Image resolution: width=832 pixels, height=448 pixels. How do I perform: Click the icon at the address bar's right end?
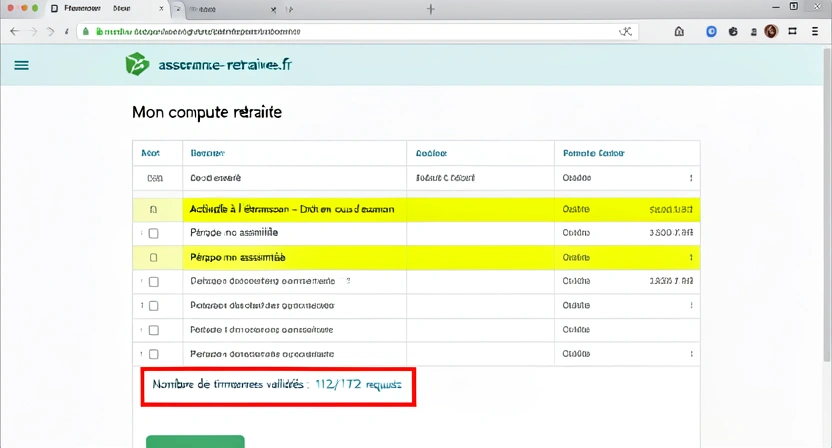tap(626, 32)
